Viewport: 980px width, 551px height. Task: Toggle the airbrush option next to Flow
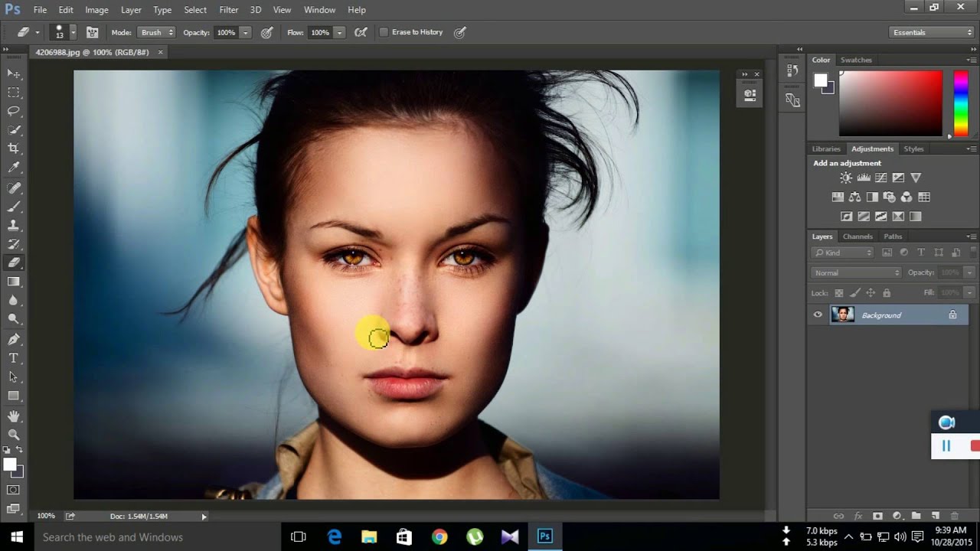[x=361, y=32]
